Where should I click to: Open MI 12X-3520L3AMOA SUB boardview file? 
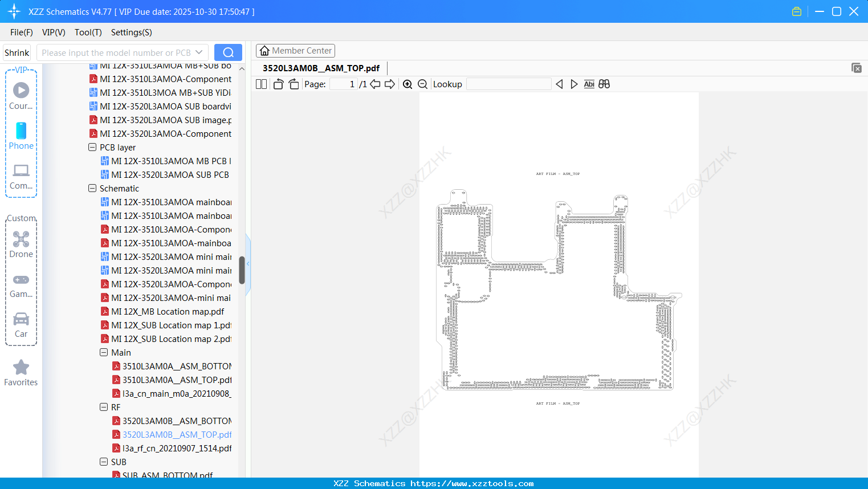(x=160, y=106)
